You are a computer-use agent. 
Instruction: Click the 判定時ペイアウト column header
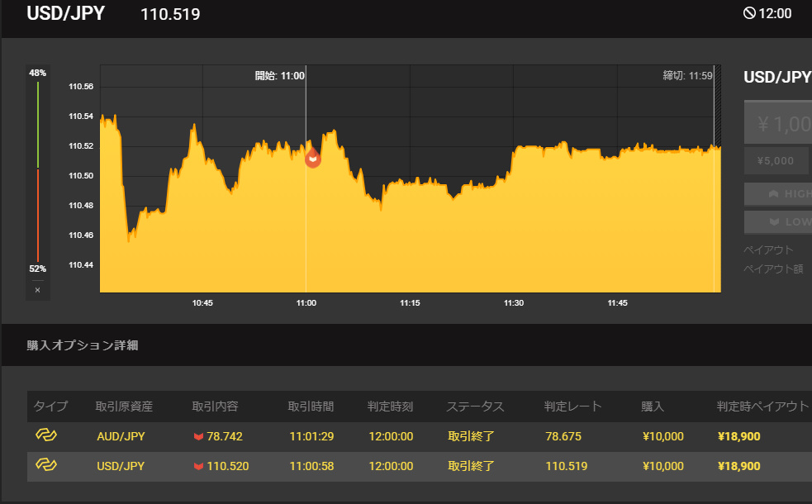762,407
